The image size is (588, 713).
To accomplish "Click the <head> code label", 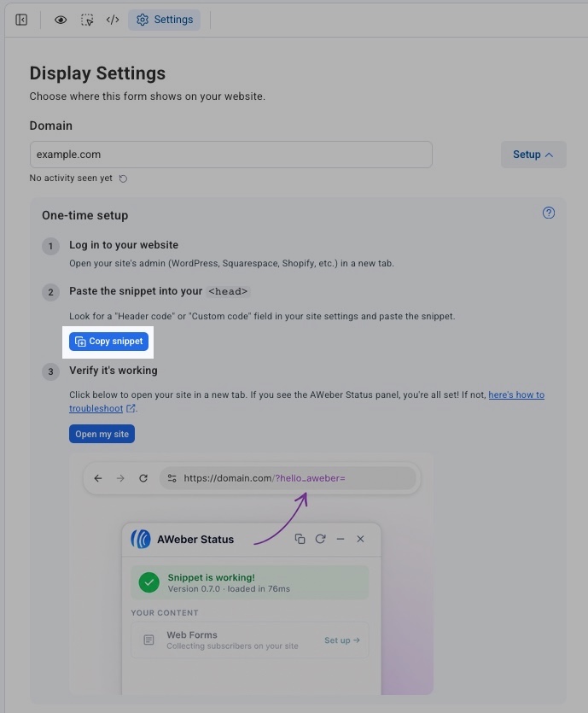I will click(228, 291).
